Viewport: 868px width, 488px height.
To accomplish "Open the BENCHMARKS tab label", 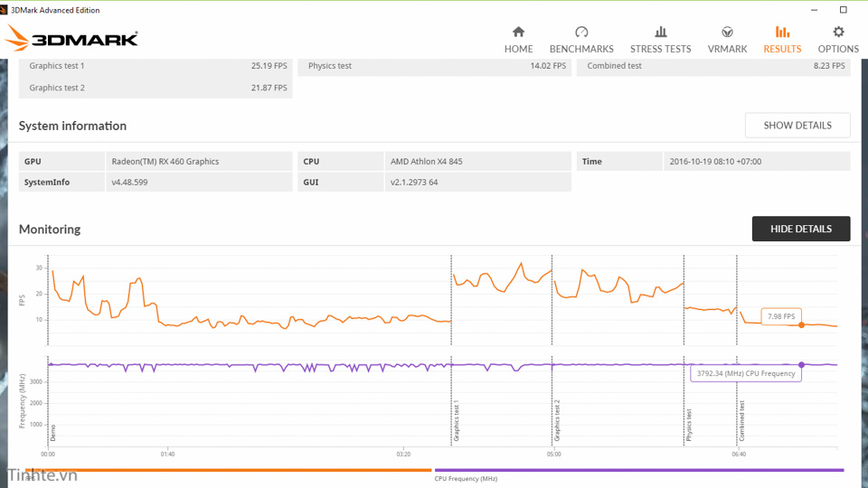I will (x=581, y=49).
